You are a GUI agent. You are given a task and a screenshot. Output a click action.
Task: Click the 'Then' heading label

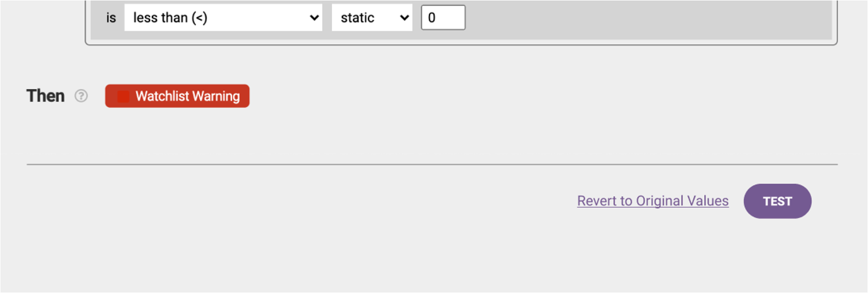pyautogui.click(x=45, y=96)
